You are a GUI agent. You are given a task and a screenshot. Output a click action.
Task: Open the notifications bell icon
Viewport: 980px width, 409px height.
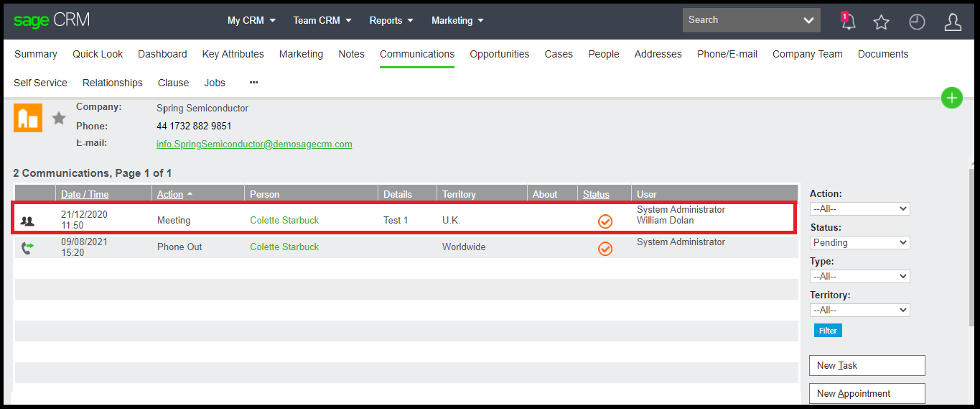(x=848, y=21)
